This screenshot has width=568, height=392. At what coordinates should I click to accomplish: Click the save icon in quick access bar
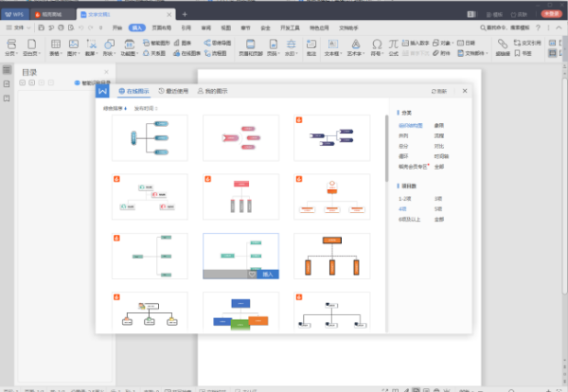pos(41,27)
